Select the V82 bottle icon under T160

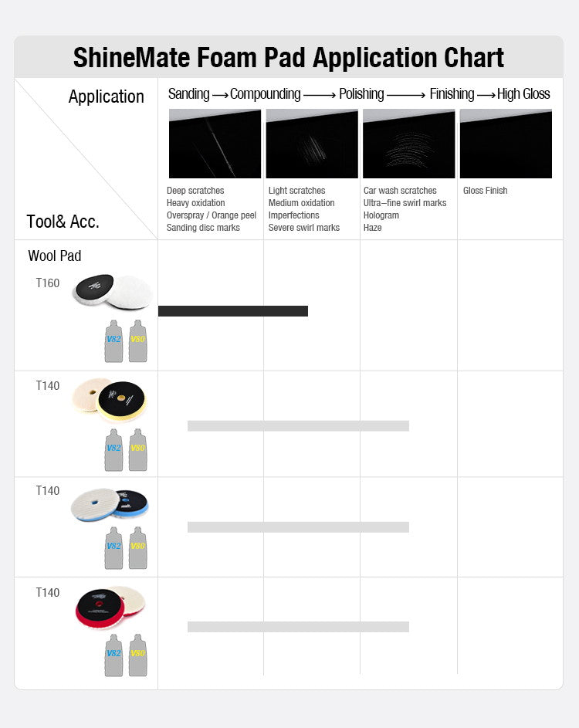click(x=113, y=340)
